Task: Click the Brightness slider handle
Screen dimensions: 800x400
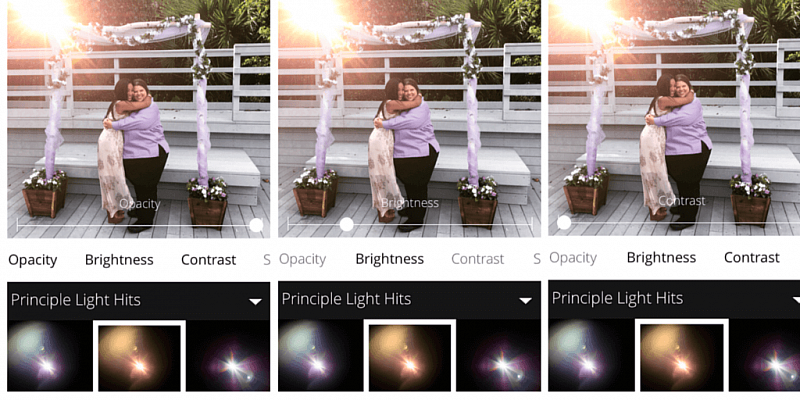Action: (346, 224)
